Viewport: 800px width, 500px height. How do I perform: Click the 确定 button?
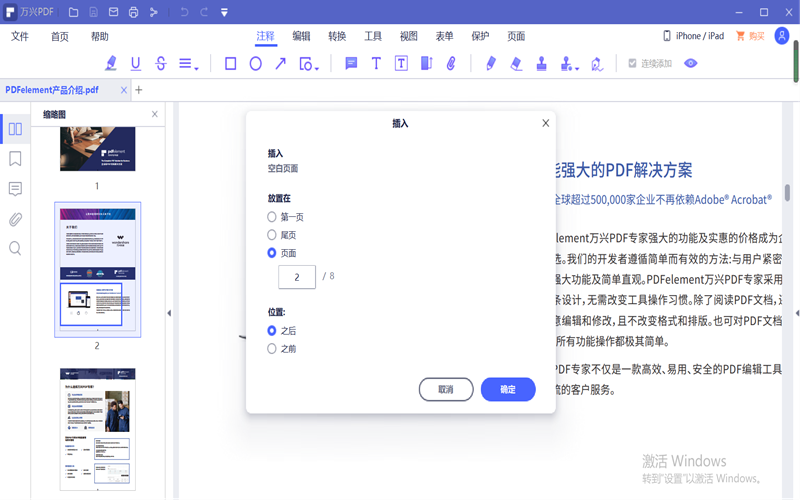pyautogui.click(x=507, y=389)
